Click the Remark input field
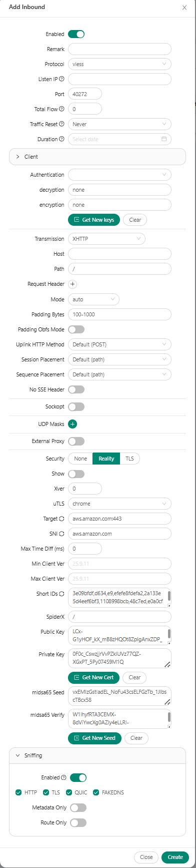 tap(119, 49)
